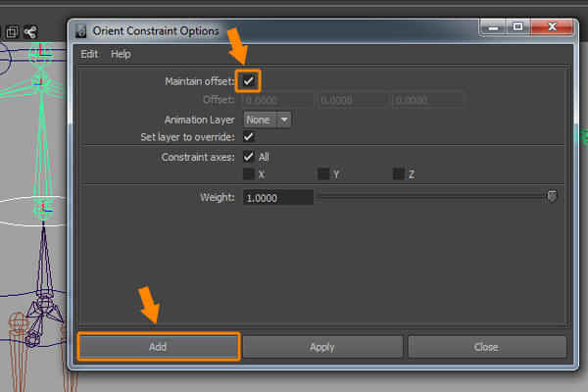Enable the X constraint axis checkbox
The image size is (588, 392).
248,174
